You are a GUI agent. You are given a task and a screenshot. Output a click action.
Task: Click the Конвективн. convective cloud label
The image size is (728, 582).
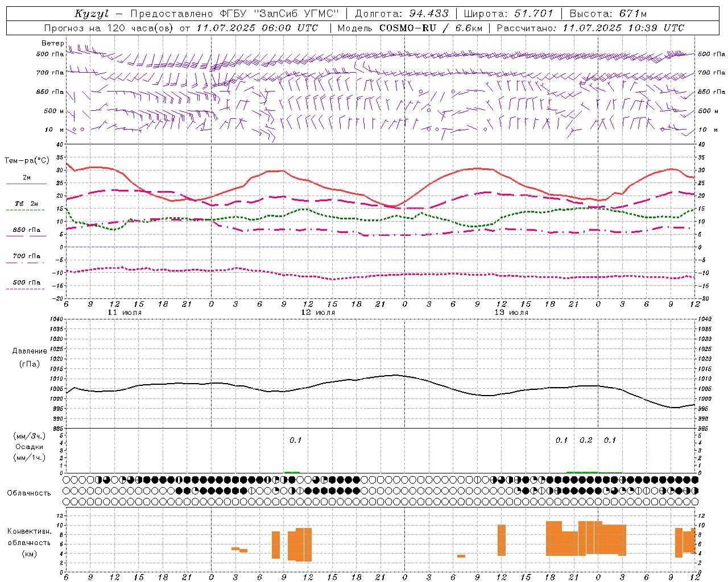[30, 531]
